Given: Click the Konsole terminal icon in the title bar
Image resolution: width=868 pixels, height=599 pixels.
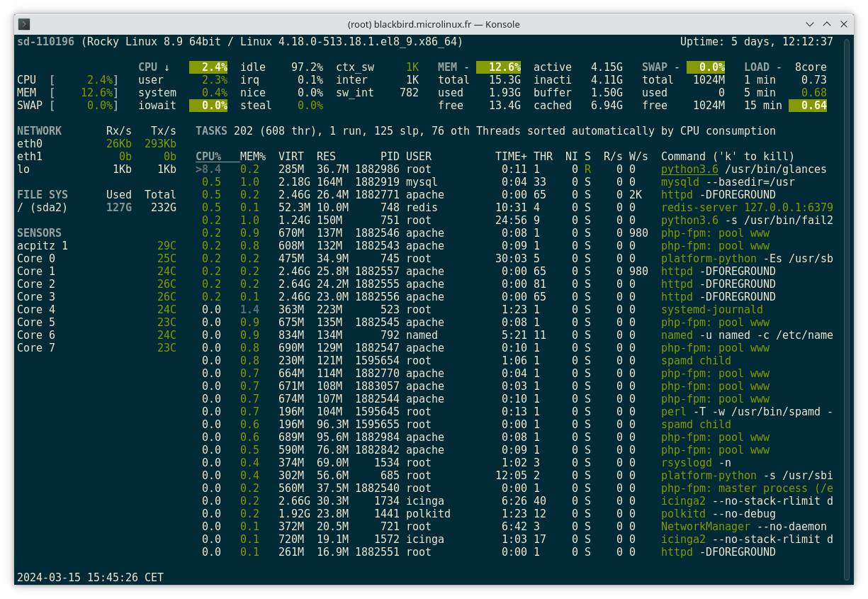Looking at the screenshot, I should click(x=25, y=23).
